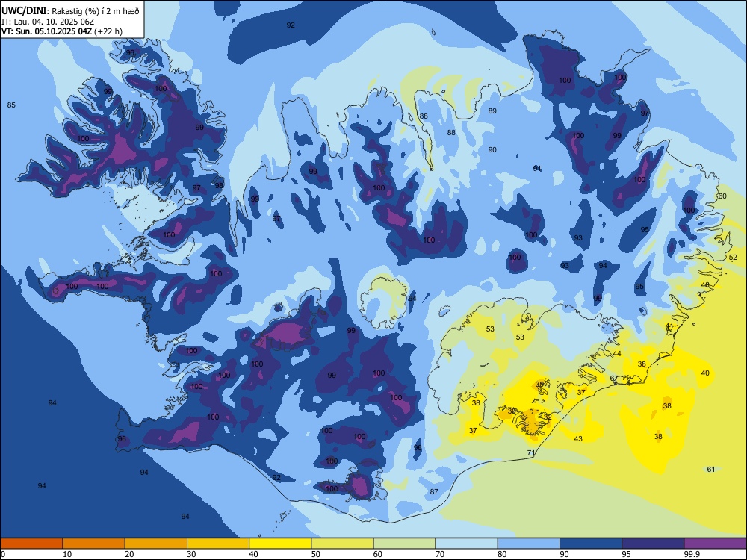Click the bright yellow 40–50 legend swatch
The height and width of the screenshot is (560, 747).
(280, 544)
